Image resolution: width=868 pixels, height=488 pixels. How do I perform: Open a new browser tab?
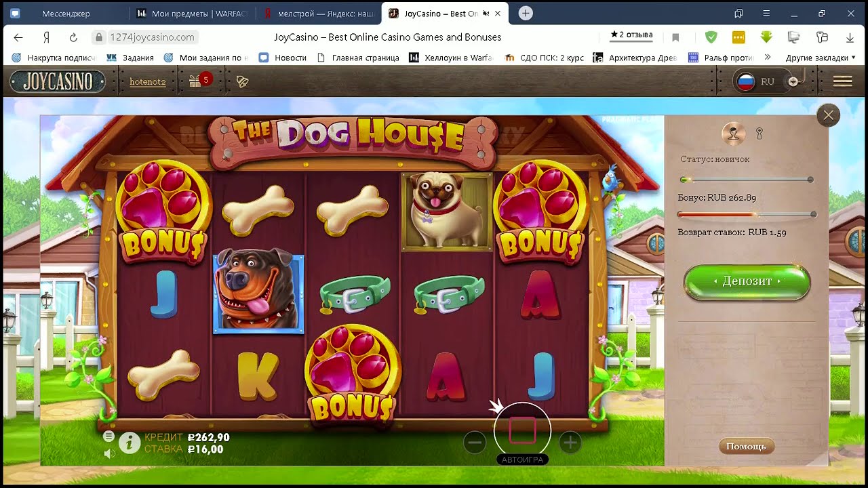[x=526, y=14]
